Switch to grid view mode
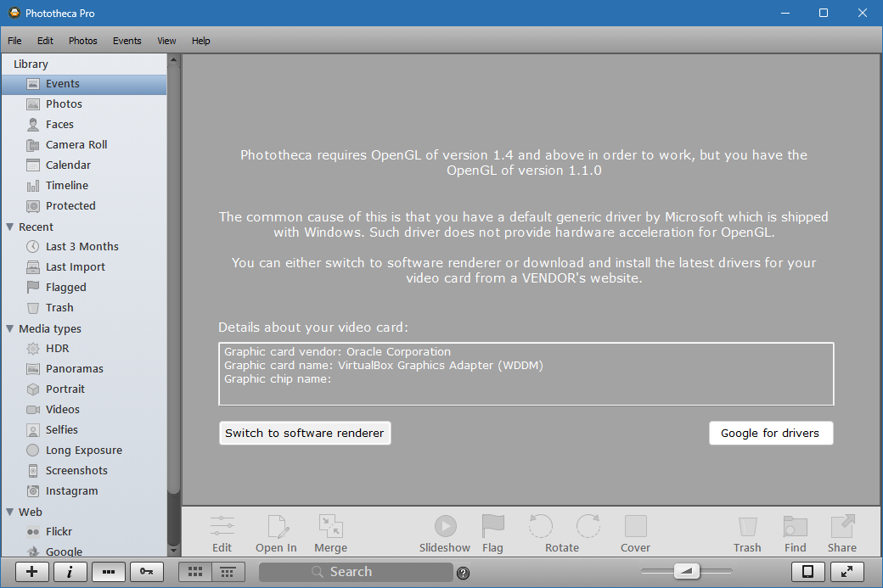The height and width of the screenshot is (588, 883). pos(195,572)
